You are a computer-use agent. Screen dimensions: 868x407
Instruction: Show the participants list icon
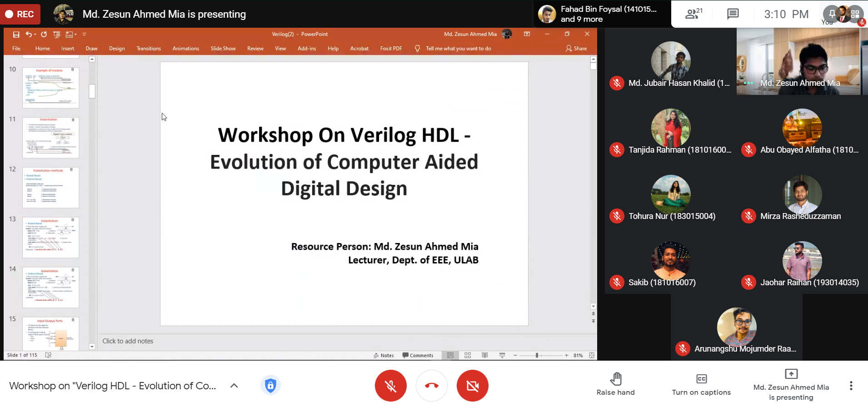(x=693, y=14)
